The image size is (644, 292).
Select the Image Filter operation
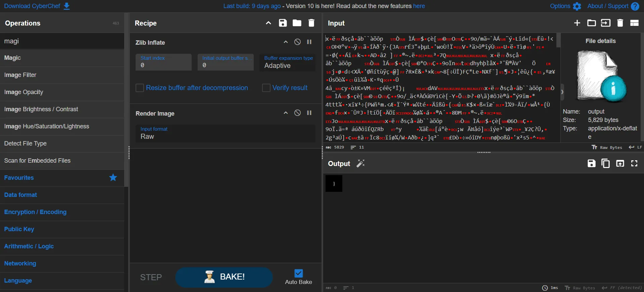coord(62,75)
